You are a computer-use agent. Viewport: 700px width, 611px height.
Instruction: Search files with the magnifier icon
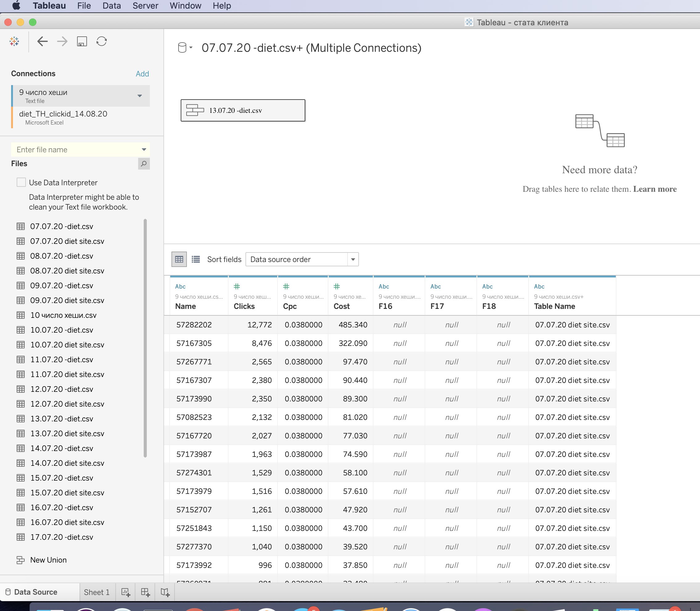(144, 164)
